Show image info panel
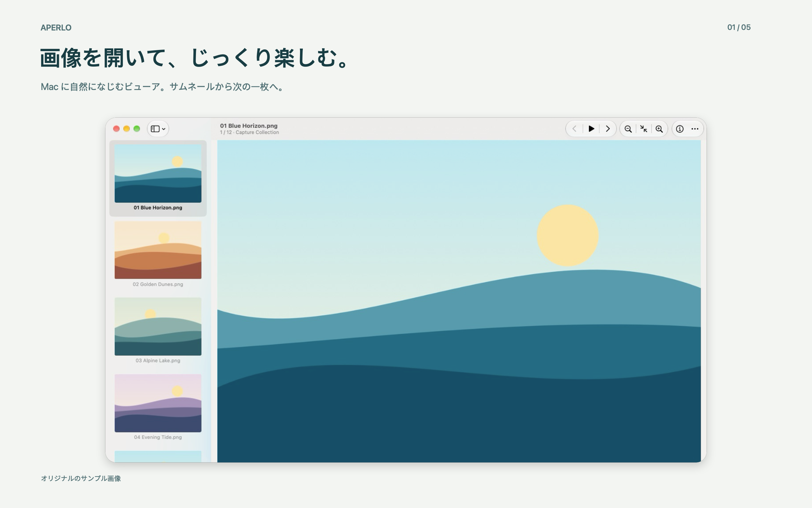The height and width of the screenshot is (508, 812). (x=680, y=129)
